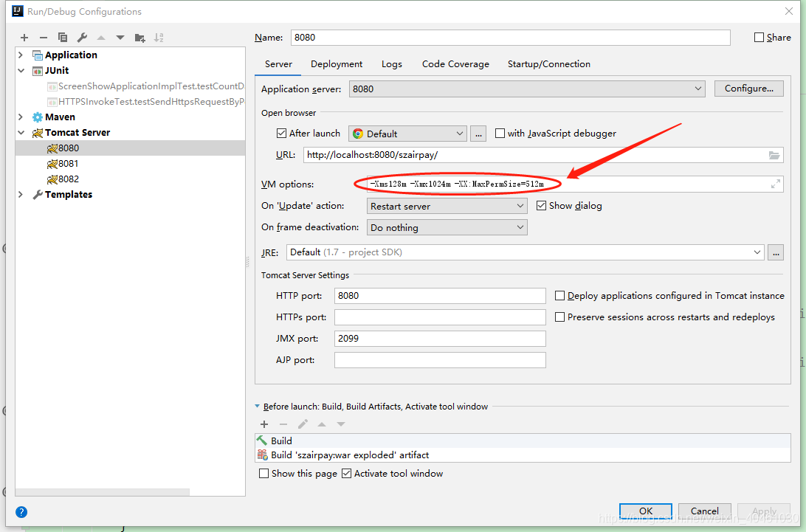The height and width of the screenshot is (532, 806).
Task: Select the 8080 Tomcat configuration
Action: (130, 148)
